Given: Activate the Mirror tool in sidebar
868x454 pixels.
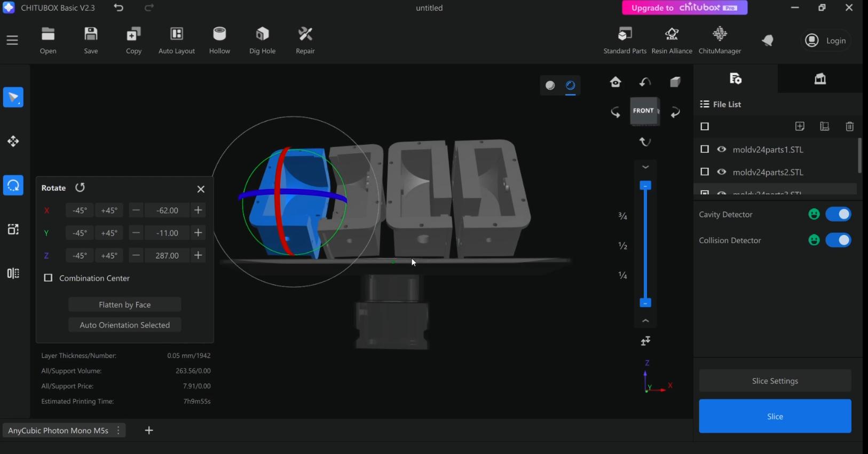Looking at the screenshot, I should coord(13,273).
